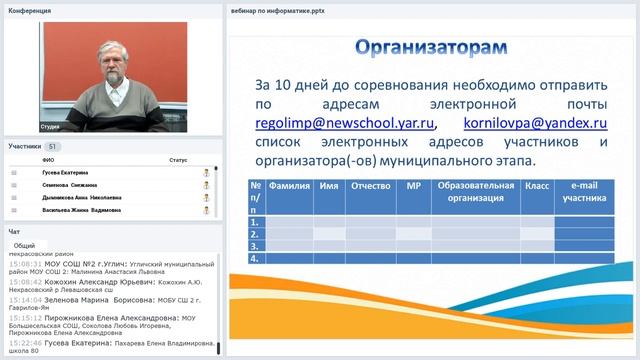Click square marker beside Гусева Екатерина
The height and width of the screenshot is (360, 640).
(x=14, y=173)
